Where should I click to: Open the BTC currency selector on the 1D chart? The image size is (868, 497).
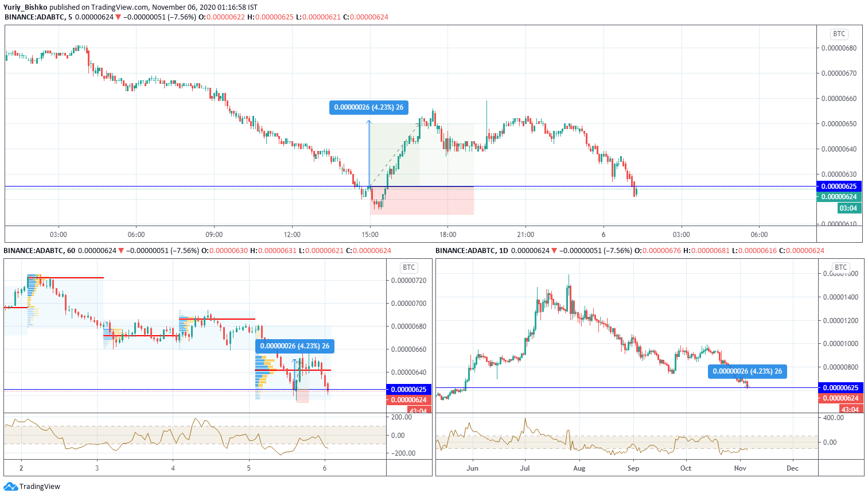coord(840,267)
